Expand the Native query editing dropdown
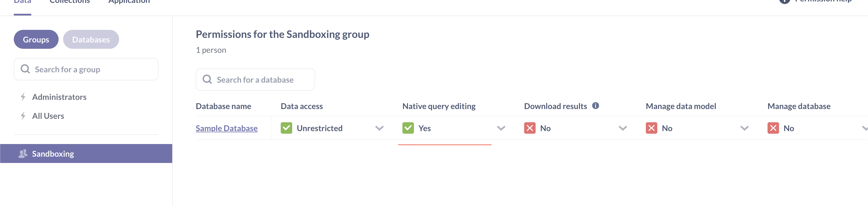 pos(501,128)
